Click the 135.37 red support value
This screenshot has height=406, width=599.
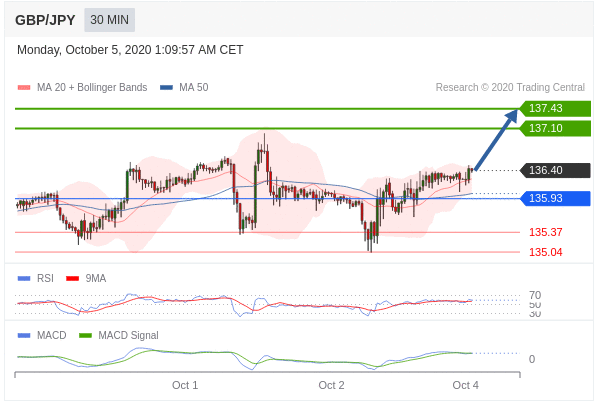point(546,232)
